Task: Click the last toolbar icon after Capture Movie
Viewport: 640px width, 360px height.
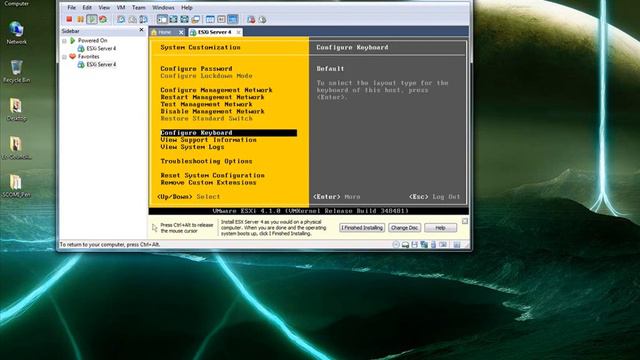Action: pos(262,19)
